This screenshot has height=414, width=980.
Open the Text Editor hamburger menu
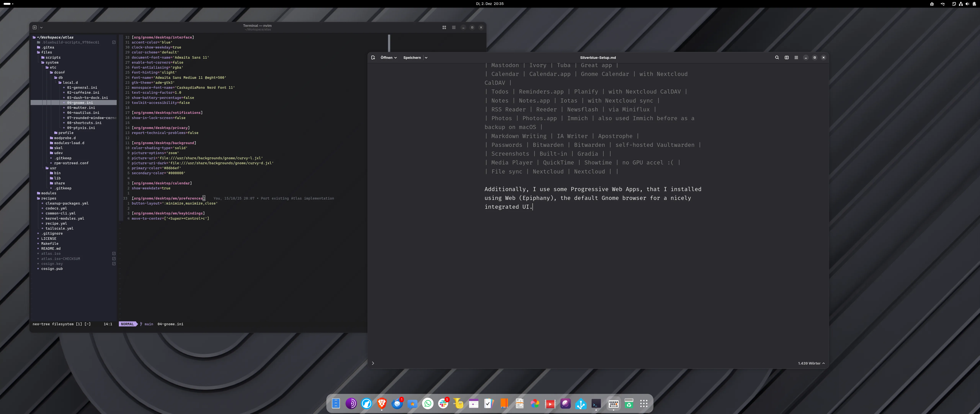796,58
